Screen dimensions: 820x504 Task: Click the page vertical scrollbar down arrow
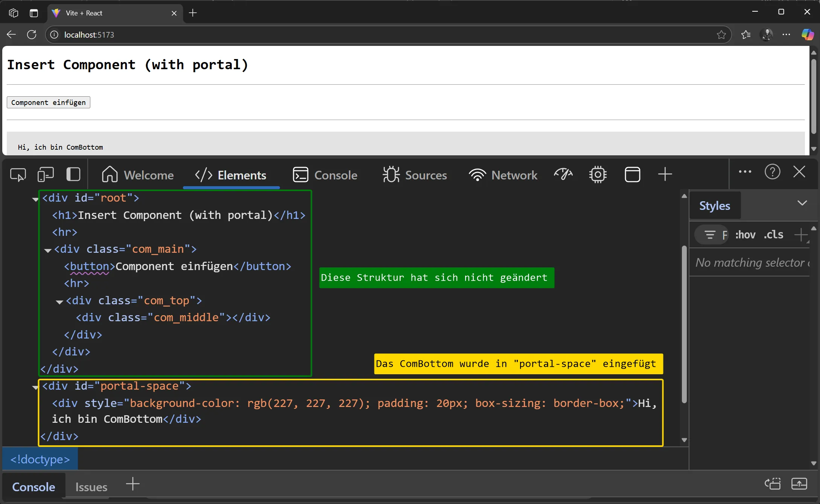(x=814, y=149)
